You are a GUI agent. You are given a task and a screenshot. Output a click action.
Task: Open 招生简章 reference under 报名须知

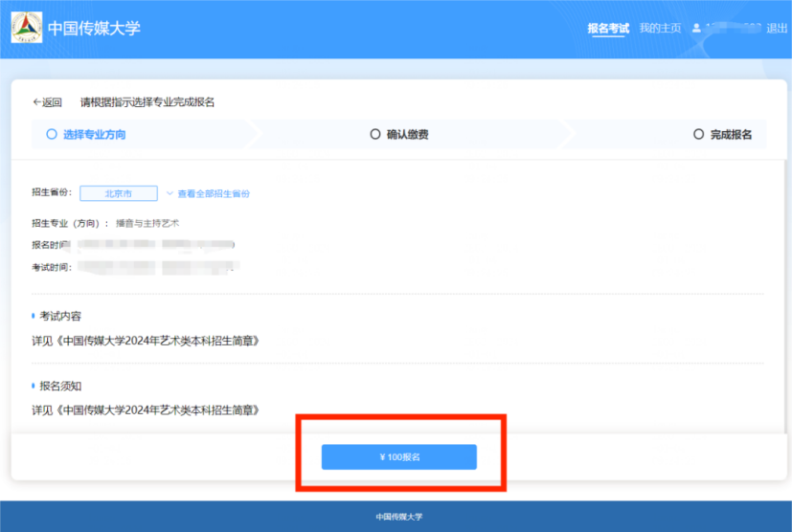pyautogui.click(x=146, y=410)
